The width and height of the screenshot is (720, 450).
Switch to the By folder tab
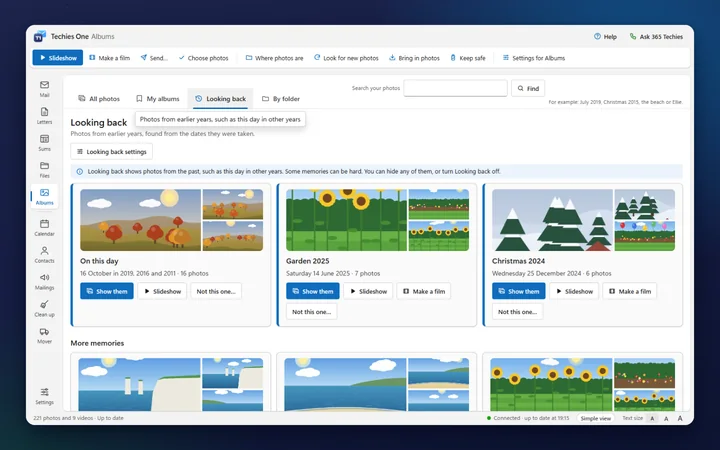(281, 99)
